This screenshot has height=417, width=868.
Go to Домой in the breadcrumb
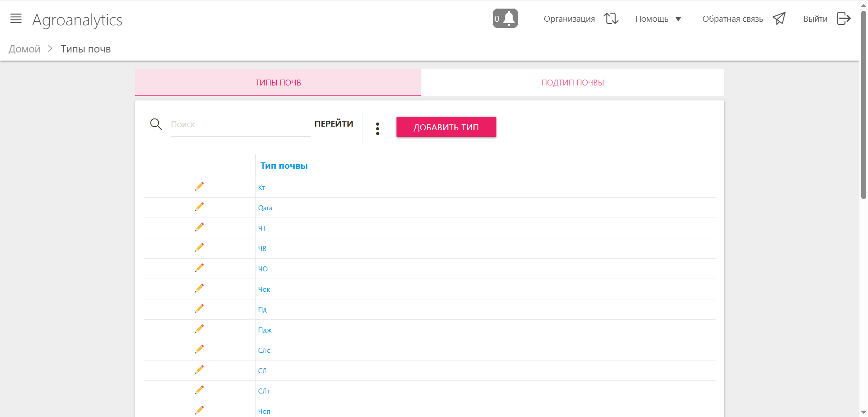click(x=24, y=49)
